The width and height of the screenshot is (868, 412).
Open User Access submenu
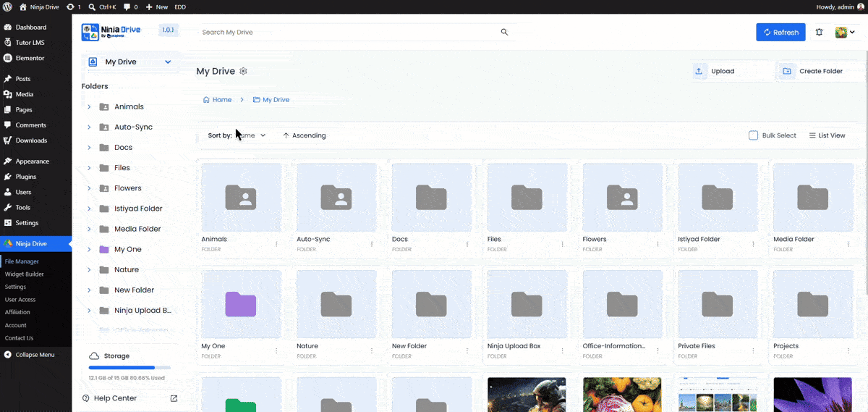pyautogui.click(x=20, y=300)
